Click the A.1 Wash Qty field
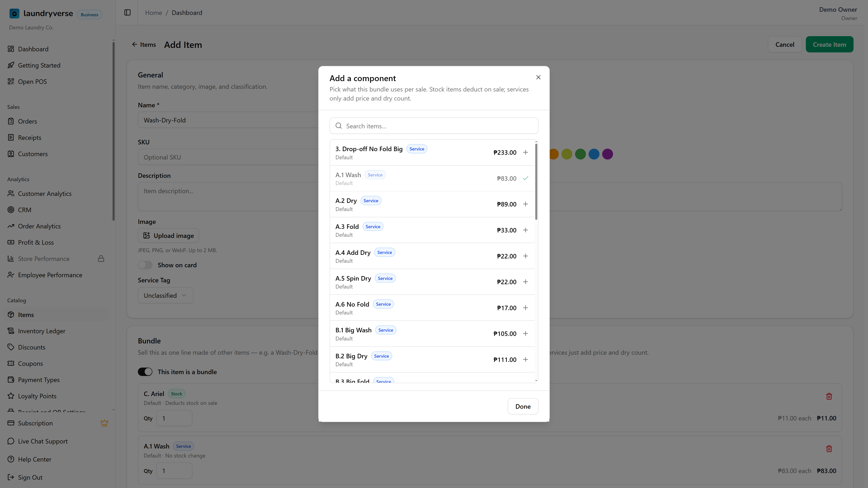The height and width of the screenshot is (488, 868). pos(174,471)
